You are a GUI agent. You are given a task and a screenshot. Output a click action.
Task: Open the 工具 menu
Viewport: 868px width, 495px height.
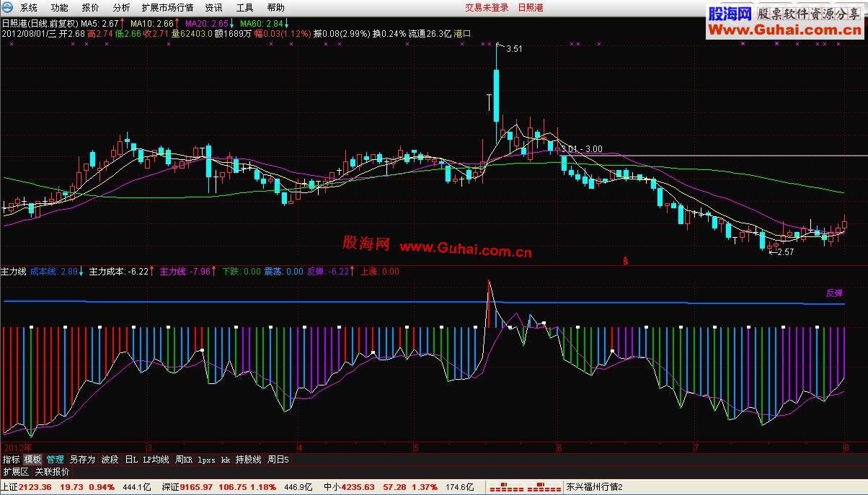point(245,8)
